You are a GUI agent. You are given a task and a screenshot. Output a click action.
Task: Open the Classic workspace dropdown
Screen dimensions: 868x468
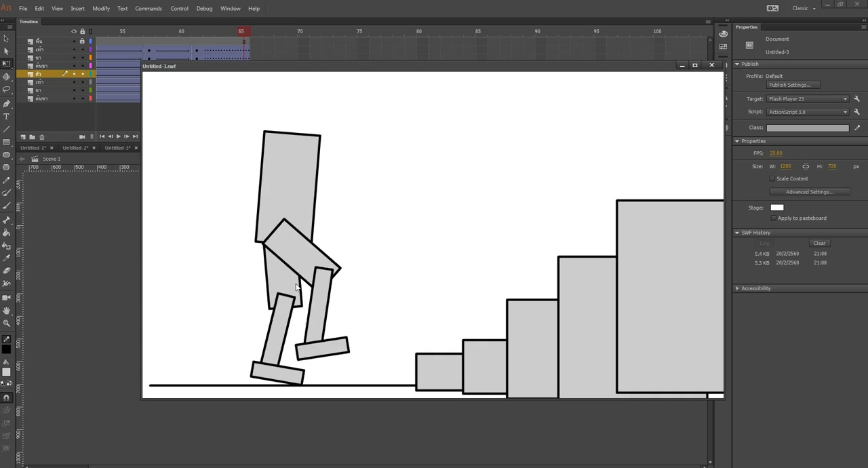(804, 8)
